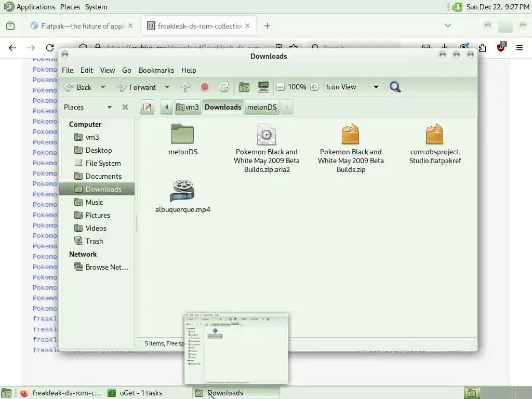This screenshot has height=399, width=532.
Task: Click the clock showing Sun Dec 22
Action: coord(497,7)
